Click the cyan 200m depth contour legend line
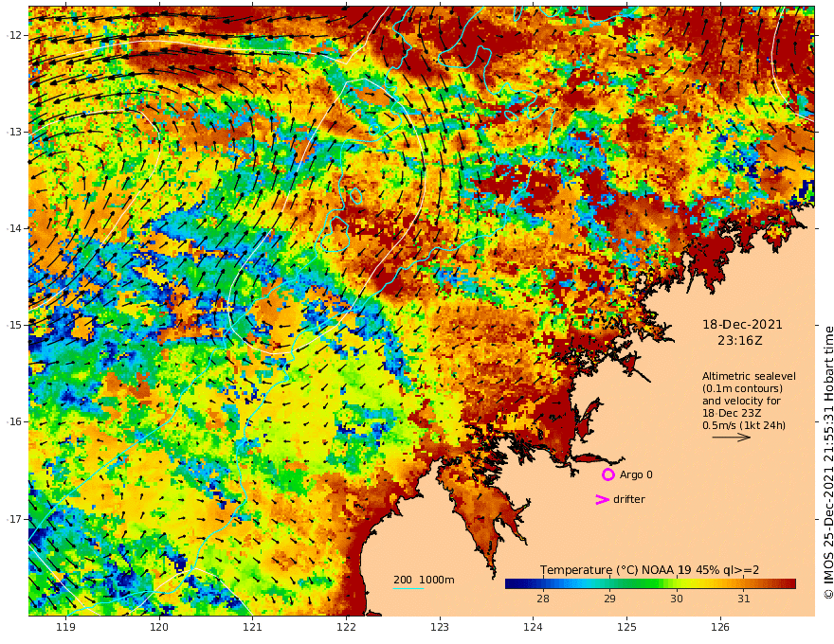 pos(408,588)
